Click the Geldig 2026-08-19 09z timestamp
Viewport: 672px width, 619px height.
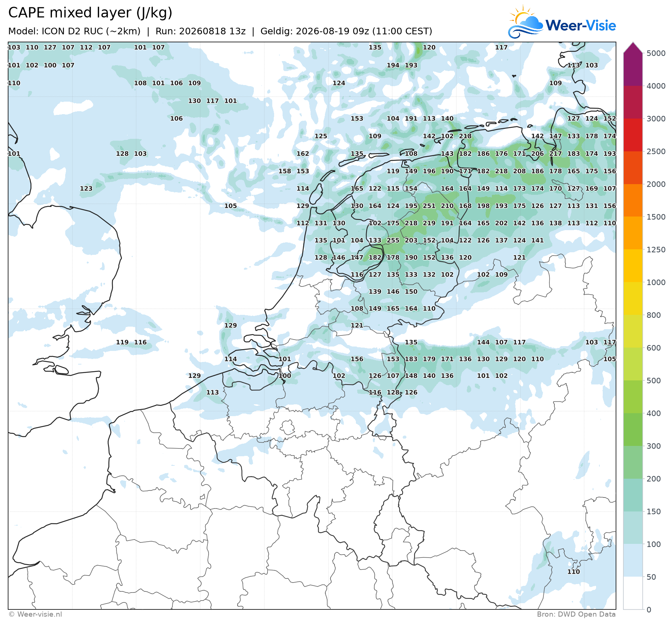click(x=346, y=31)
